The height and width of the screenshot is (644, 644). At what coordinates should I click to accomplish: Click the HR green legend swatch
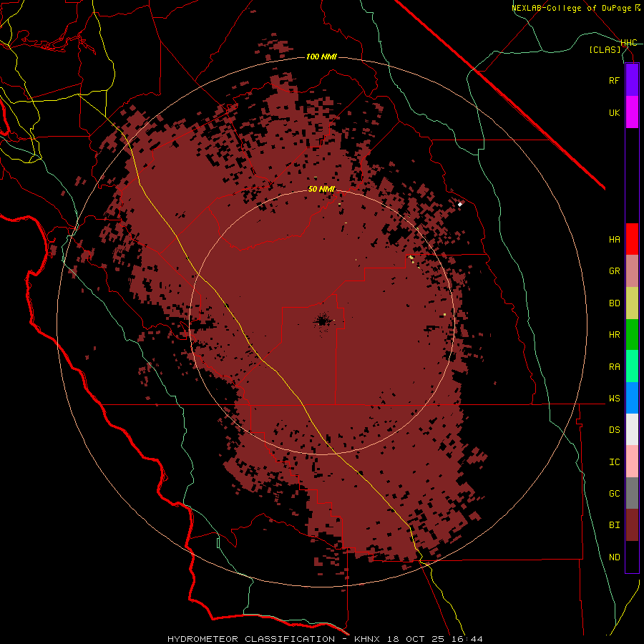632,335
